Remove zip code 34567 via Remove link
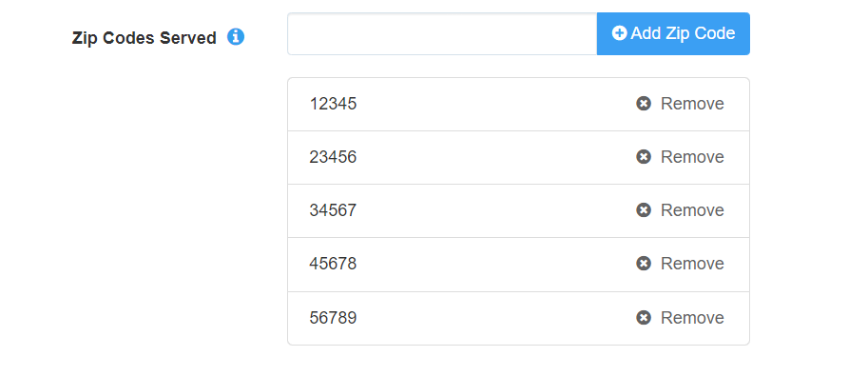The image size is (868, 376). pos(692,210)
